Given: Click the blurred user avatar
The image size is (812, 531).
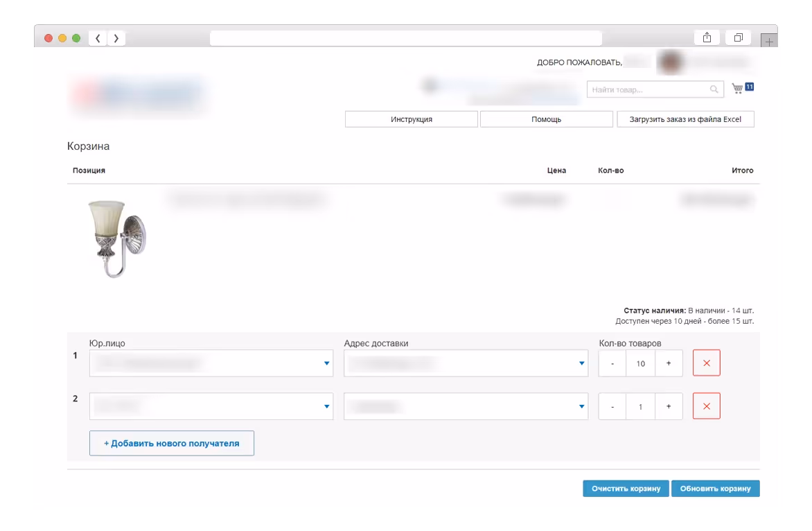Looking at the screenshot, I should (x=671, y=62).
